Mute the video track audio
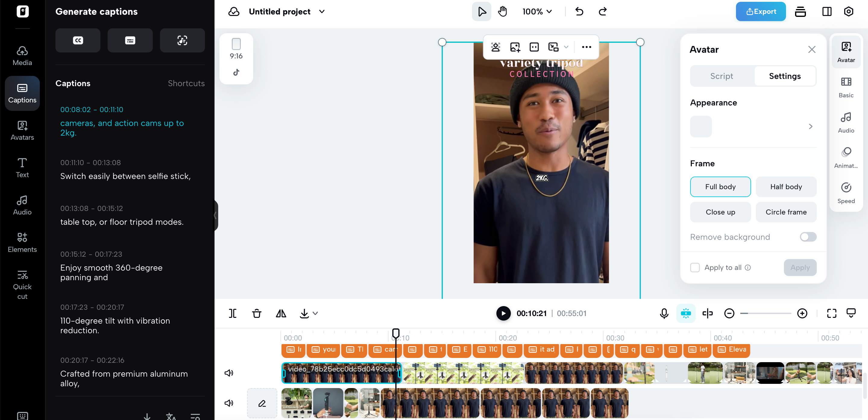 (x=229, y=372)
